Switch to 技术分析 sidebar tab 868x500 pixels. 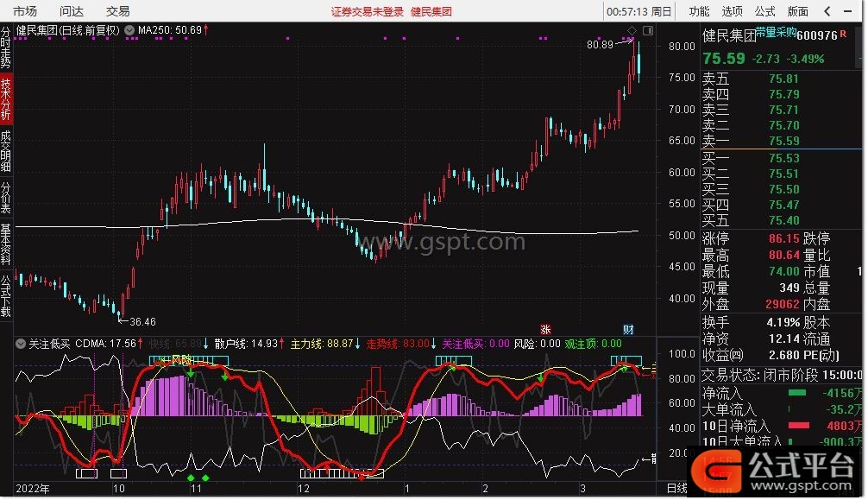[x=5, y=98]
